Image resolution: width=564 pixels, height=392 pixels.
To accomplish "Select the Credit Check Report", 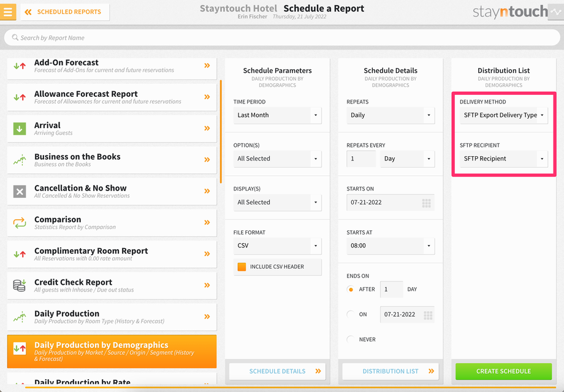I will point(112,285).
